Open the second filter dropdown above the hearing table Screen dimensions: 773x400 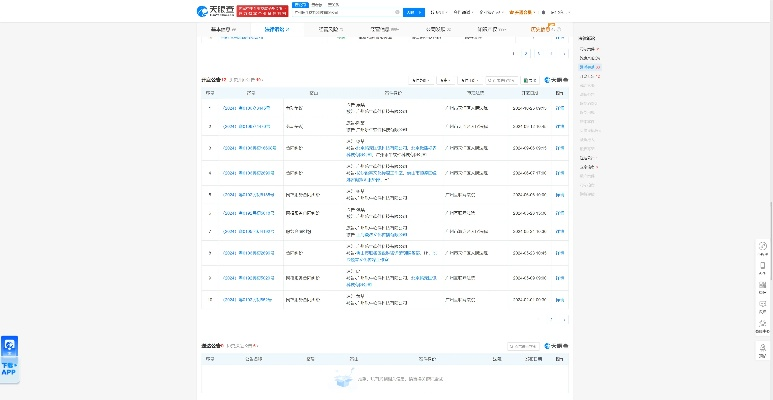446,80
